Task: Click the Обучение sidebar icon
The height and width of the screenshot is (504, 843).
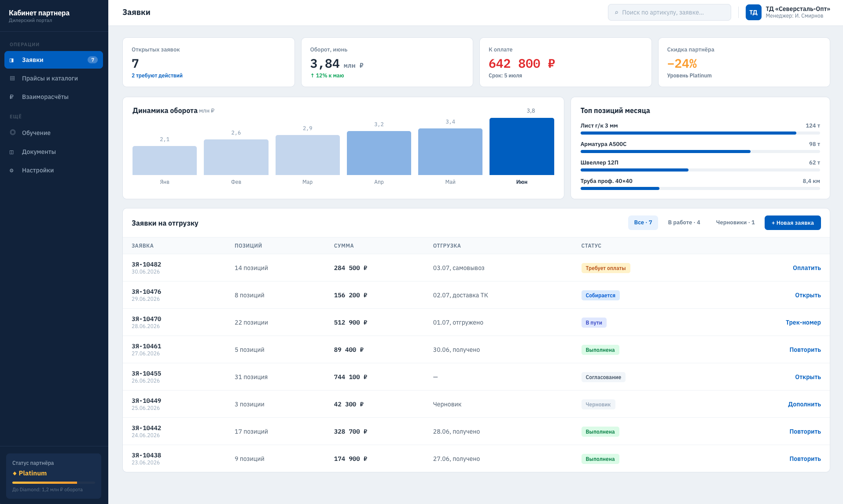Action: coord(13,132)
